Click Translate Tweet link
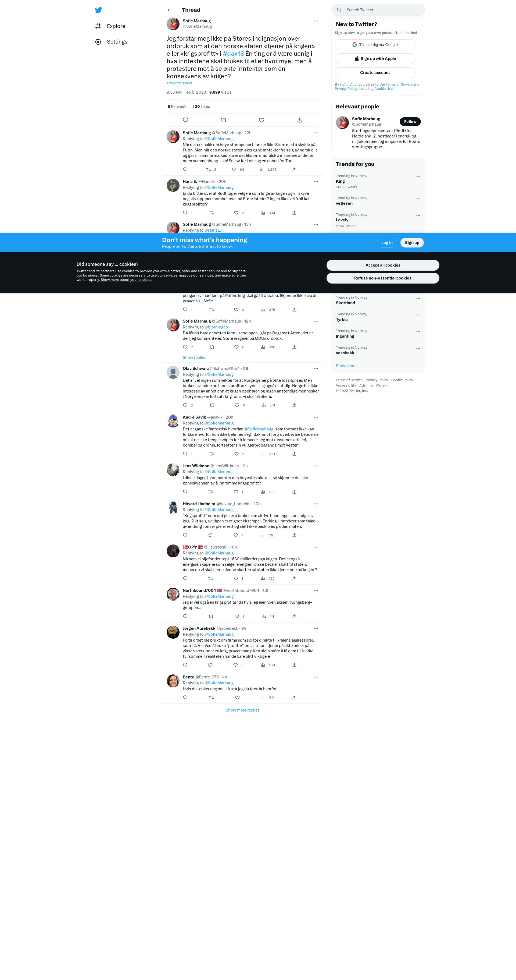Screen dimensions: 516x980 tap(179, 83)
